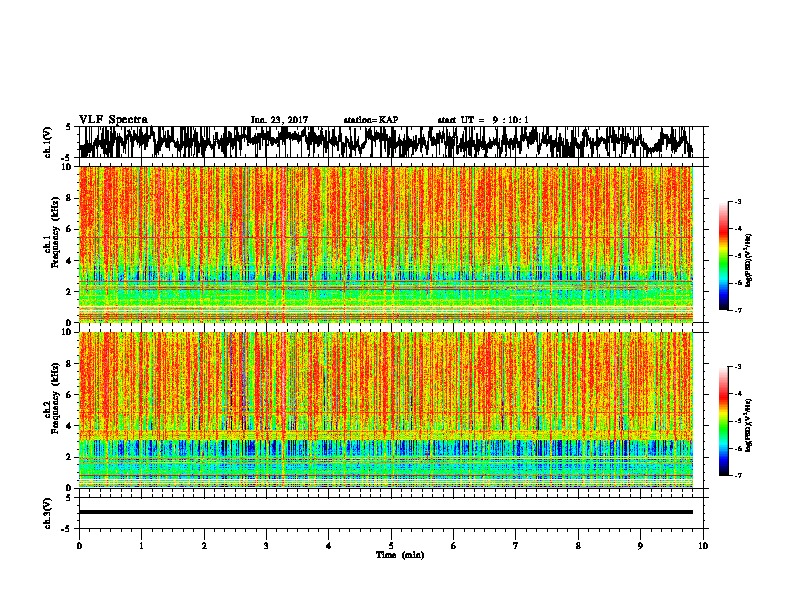Click the color scale bar beside ch.2 spectrogram

724,421
